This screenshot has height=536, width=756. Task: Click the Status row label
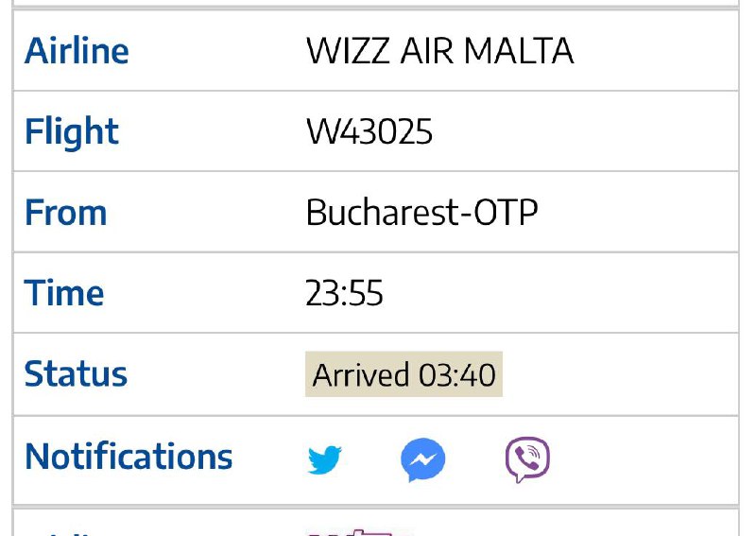click(76, 374)
